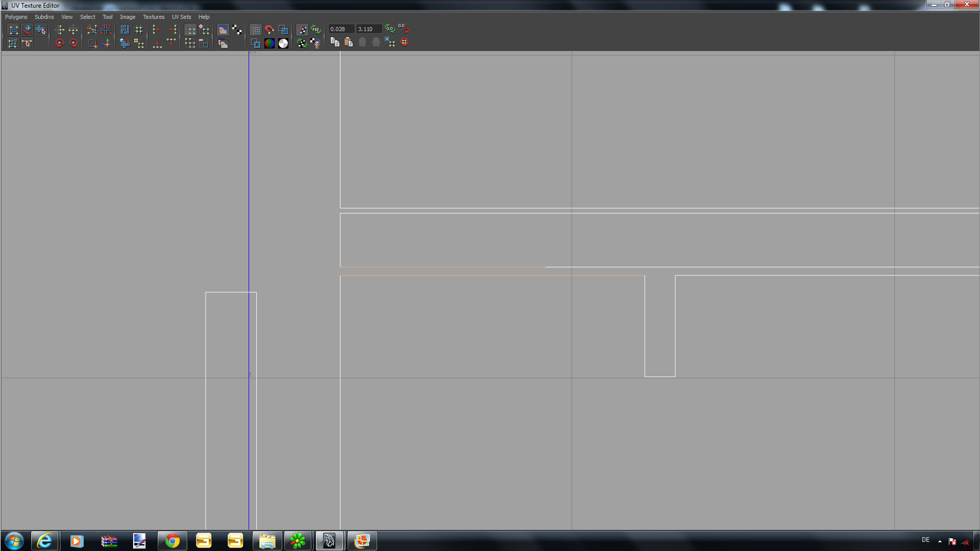980x551 pixels.
Task: Click the PSD network update icon
Action: tap(316, 30)
